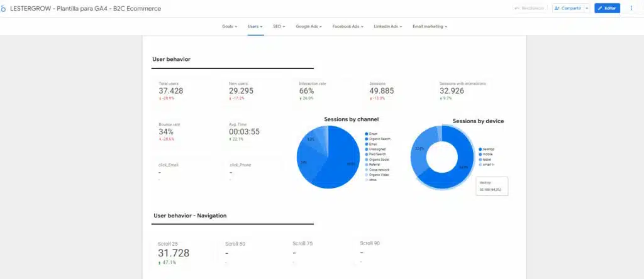The height and width of the screenshot is (279, 644).
Task: Click the Scroll 25 47.1% change indicator
Action: 167,262
